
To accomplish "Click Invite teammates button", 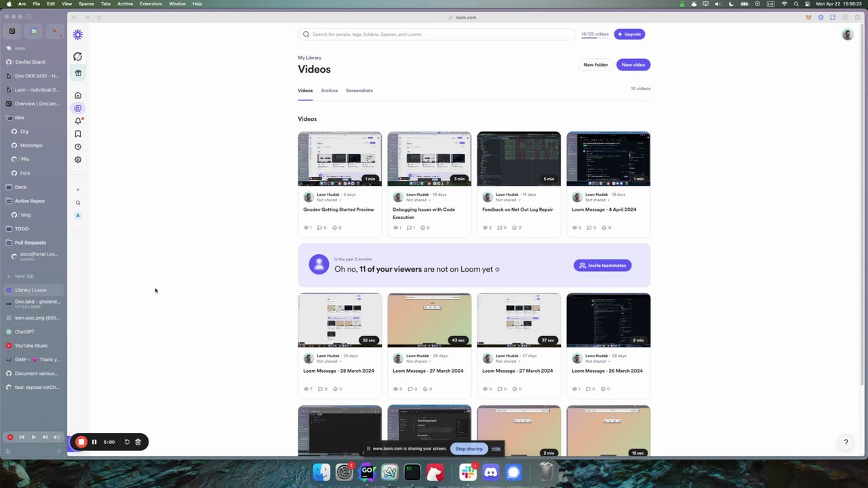I will click(x=603, y=266).
